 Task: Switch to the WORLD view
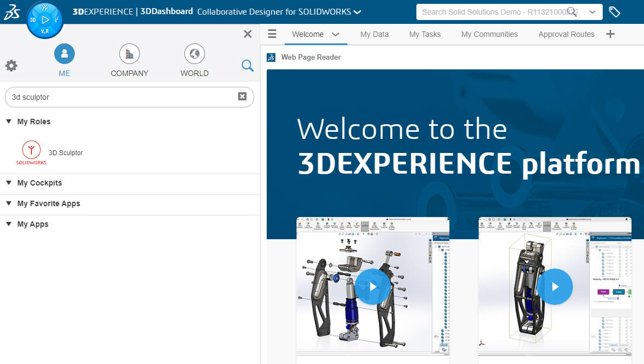pyautogui.click(x=194, y=54)
